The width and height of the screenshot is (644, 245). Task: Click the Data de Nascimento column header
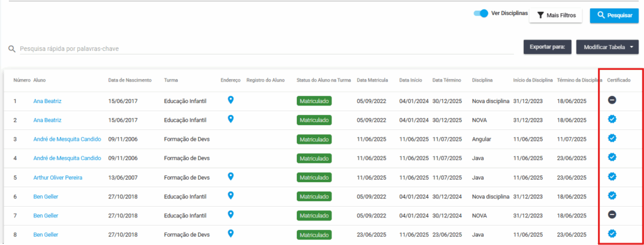tap(130, 80)
